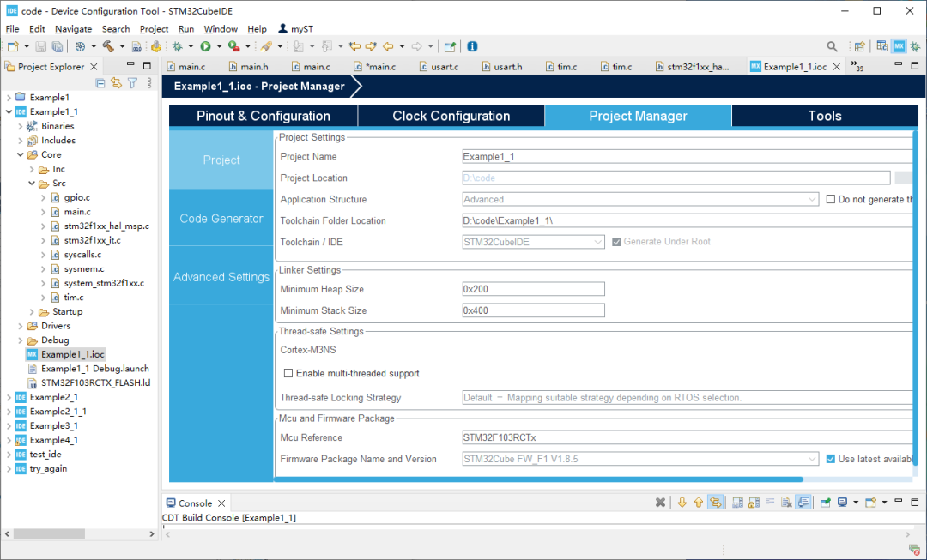Click the Device Configuration Tool code generation icon
Viewport: 927px width, 560px height.
(156, 46)
